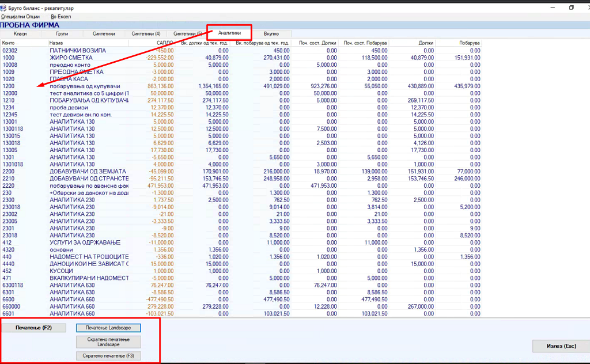Select the Синтетики (4) tab
The height and width of the screenshot is (364, 590).
146,34
